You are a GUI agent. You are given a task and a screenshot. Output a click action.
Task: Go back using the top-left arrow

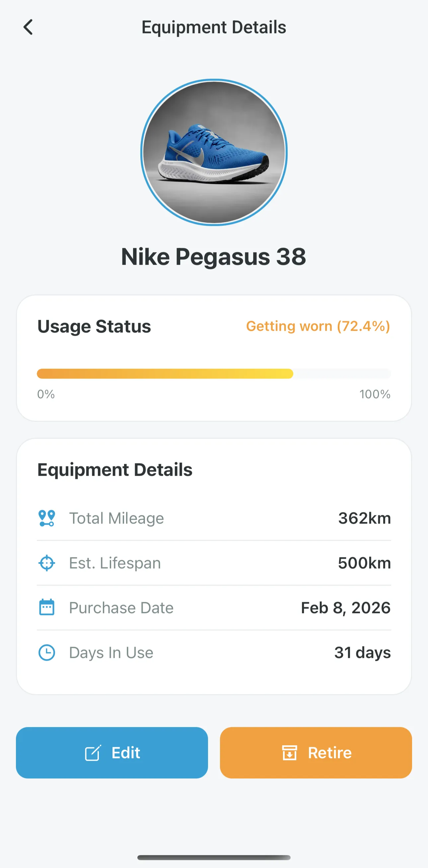pyautogui.click(x=28, y=27)
